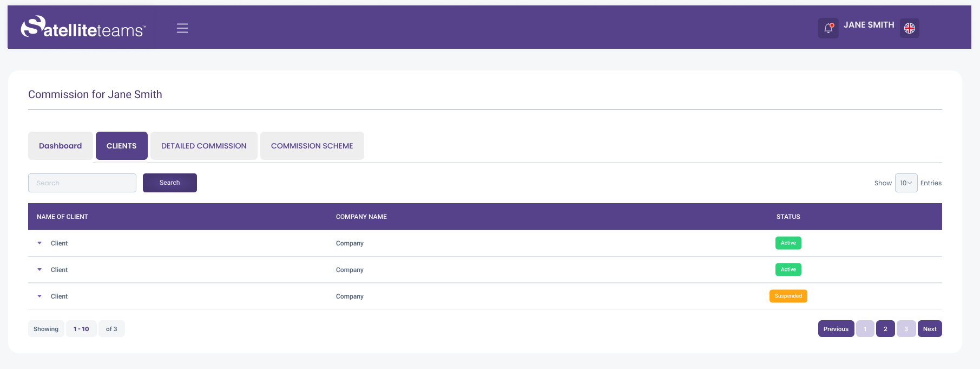Open the DETAILED COMMISSION tab
Image resolution: width=980 pixels, height=369 pixels.
coord(203,146)
